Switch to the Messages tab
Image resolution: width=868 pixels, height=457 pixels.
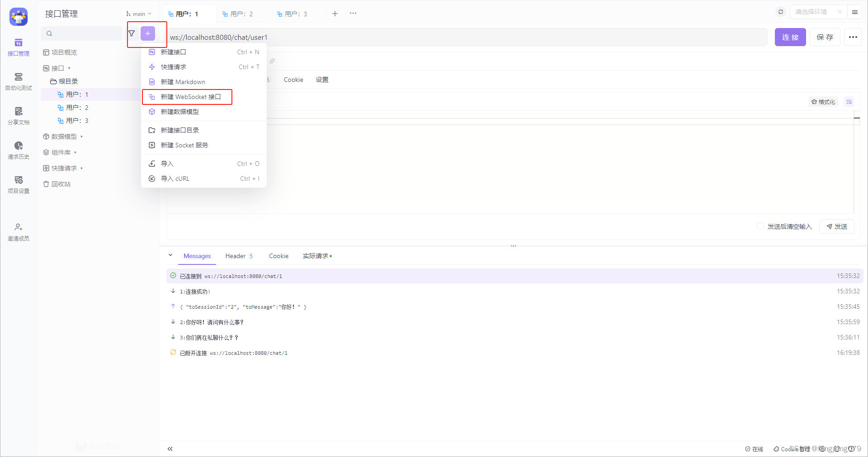coord(197,256)
